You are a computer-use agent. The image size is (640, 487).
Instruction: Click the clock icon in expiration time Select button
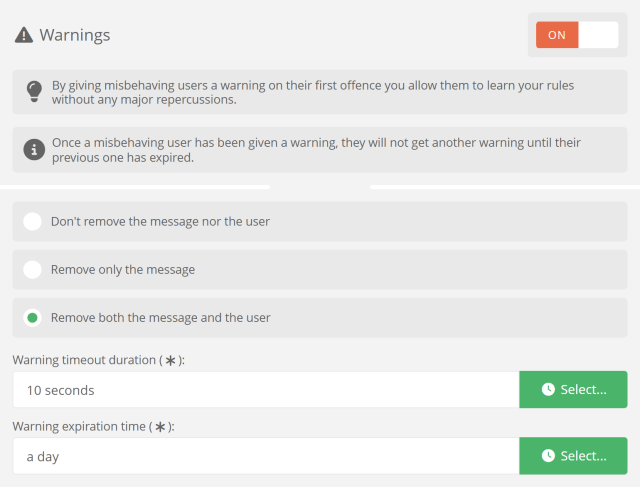(x=548, y=456)
